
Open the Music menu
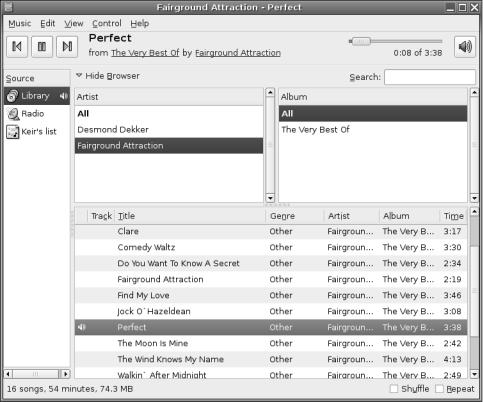tap(20, 23)
